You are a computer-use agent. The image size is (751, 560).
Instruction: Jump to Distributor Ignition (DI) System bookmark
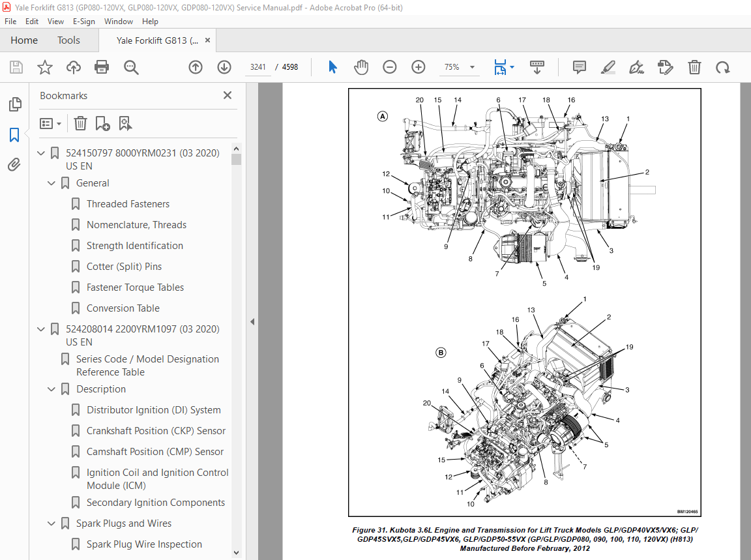154,410
